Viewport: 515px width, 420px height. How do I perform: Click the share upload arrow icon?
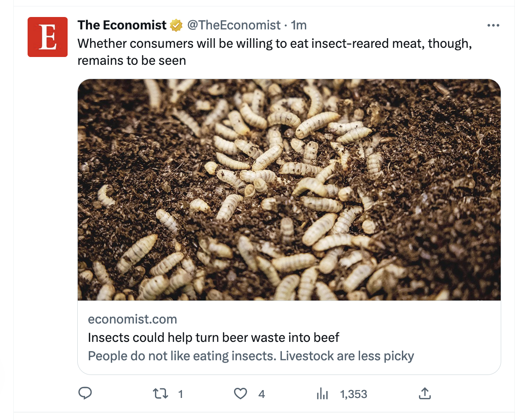(x=425, y=393)
